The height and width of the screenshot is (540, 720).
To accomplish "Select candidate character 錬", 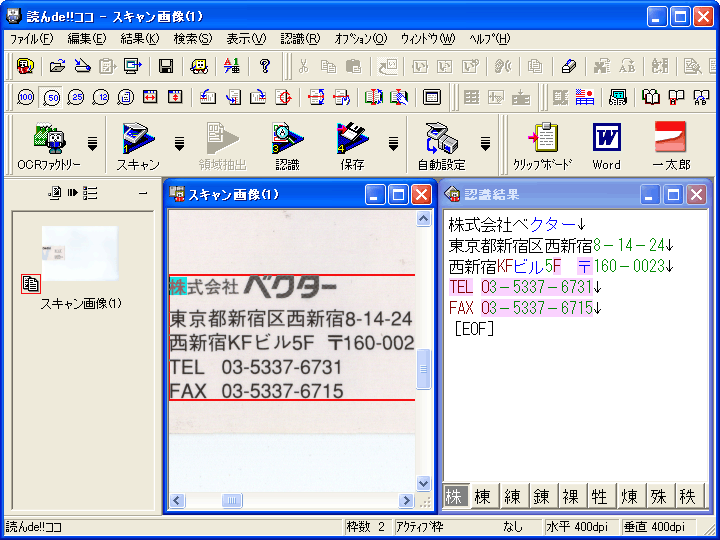I will 542,496.
